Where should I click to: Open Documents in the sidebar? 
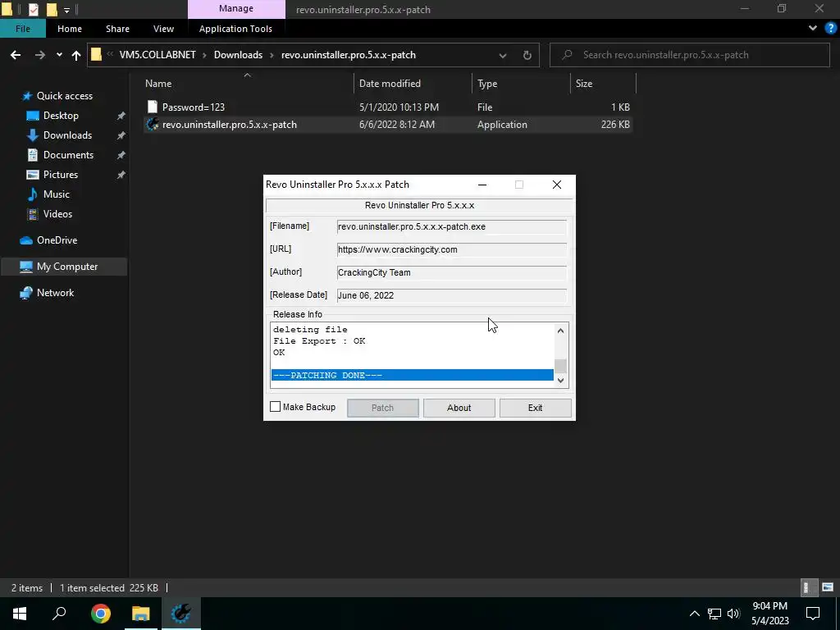pos(68,155)
